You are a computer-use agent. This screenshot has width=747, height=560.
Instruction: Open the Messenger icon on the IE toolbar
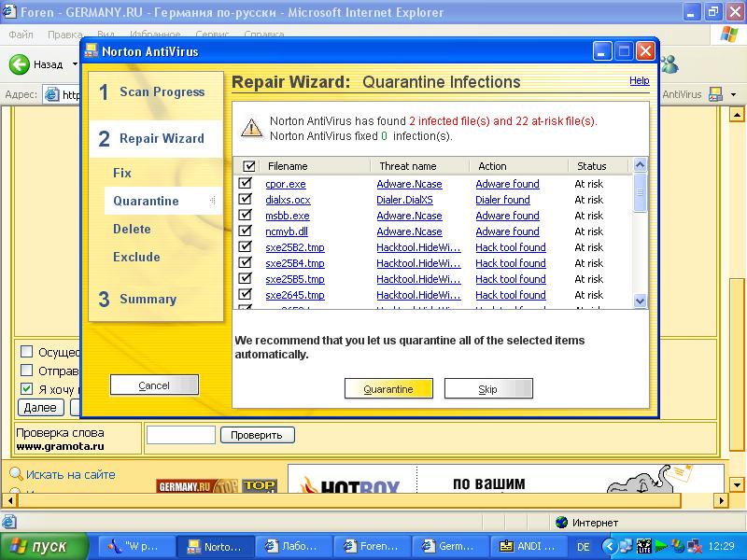point(669,64)
